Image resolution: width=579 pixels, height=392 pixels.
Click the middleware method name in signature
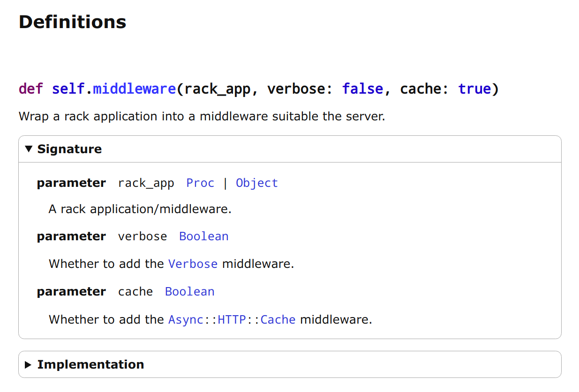click(134, 89)
